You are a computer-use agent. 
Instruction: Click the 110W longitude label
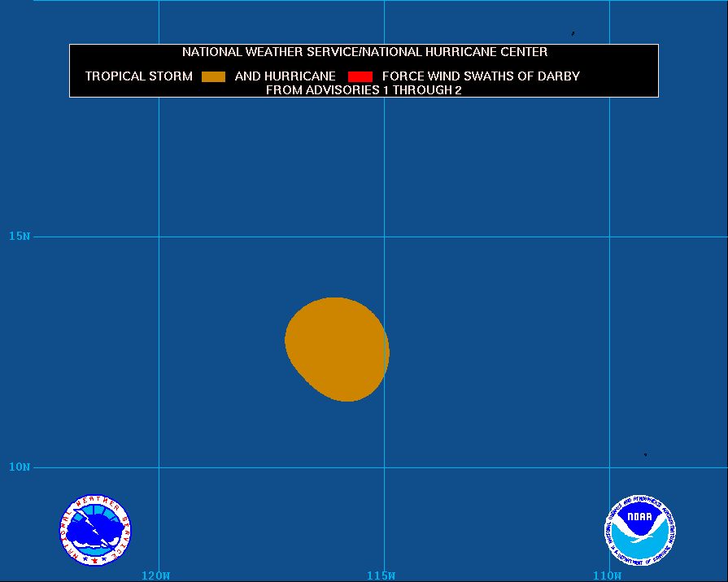(607, 576)
